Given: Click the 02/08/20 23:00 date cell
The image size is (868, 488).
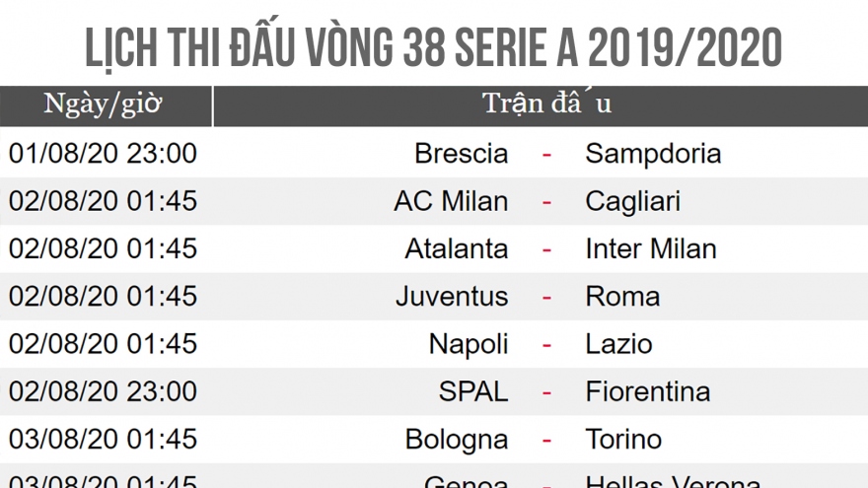Looking at the screenshot, I should 103,391.
